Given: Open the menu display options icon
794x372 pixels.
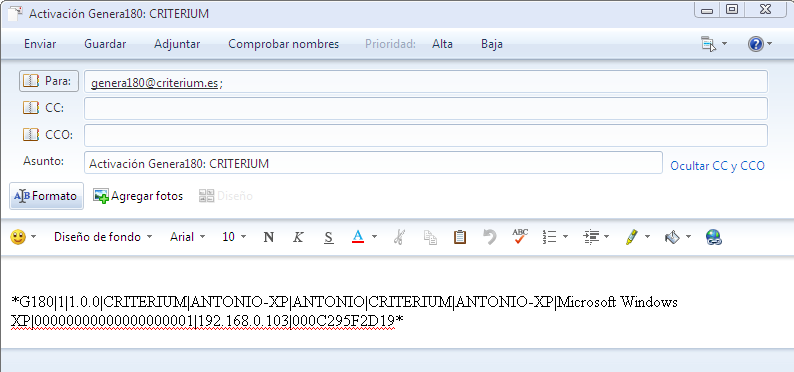Looking at the screenshot, I should click(x=708, y=44).
